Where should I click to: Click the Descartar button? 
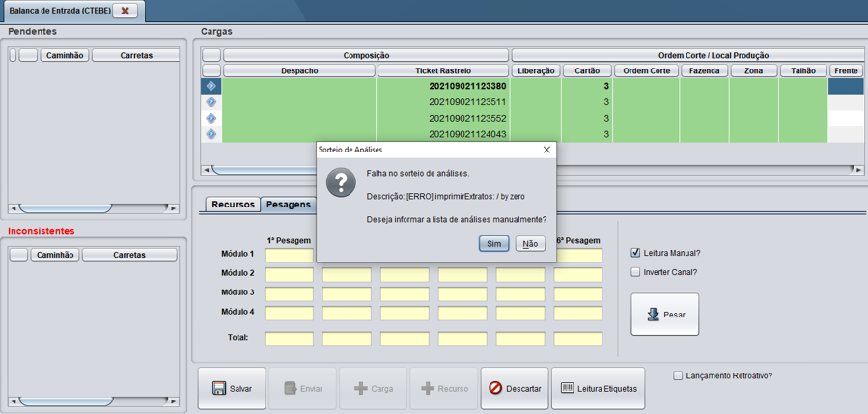(515, 389)
